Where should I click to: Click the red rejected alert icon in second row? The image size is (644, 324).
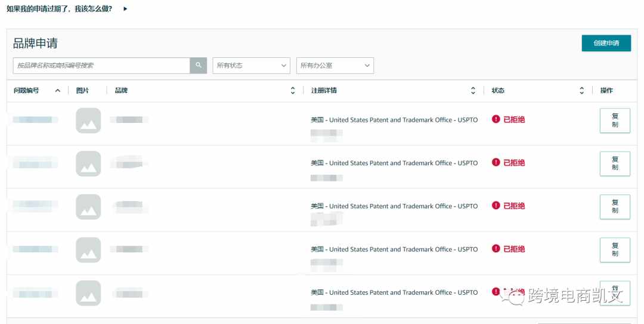click(496, 162)
